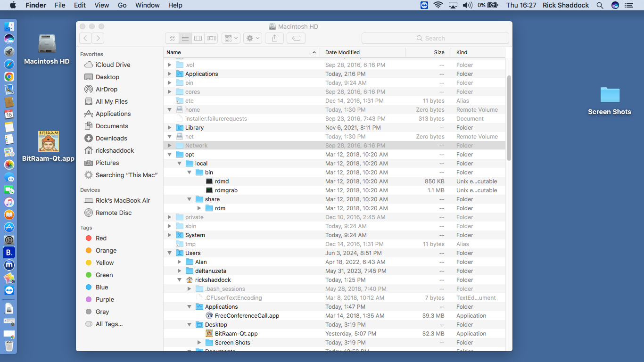The image size is (644, 362).
Task: Collapse the opt folder disclosure triangle
Action: click(x=170, y=155)
